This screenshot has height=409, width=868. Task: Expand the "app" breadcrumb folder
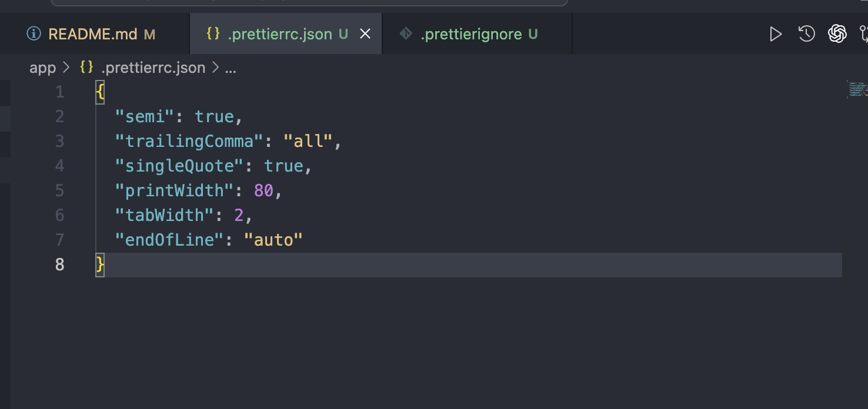pyautogui.click(x=42, y=68)
